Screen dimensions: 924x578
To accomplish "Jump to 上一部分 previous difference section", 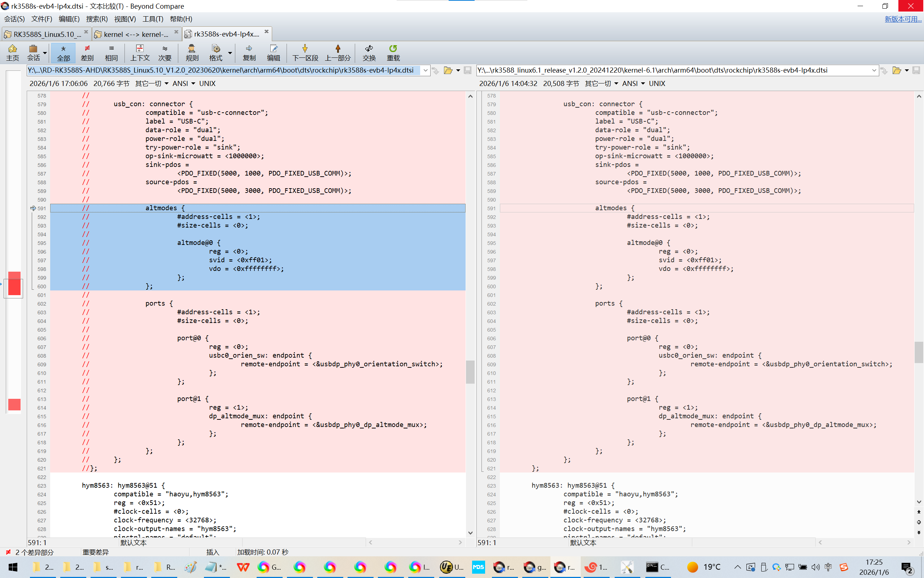I will (338, 53).
